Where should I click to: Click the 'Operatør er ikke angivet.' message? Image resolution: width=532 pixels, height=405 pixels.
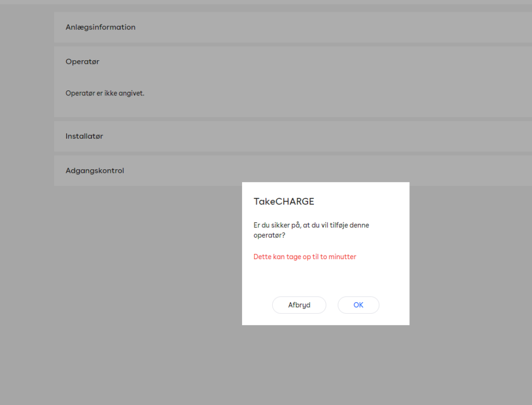pos(104,93)
